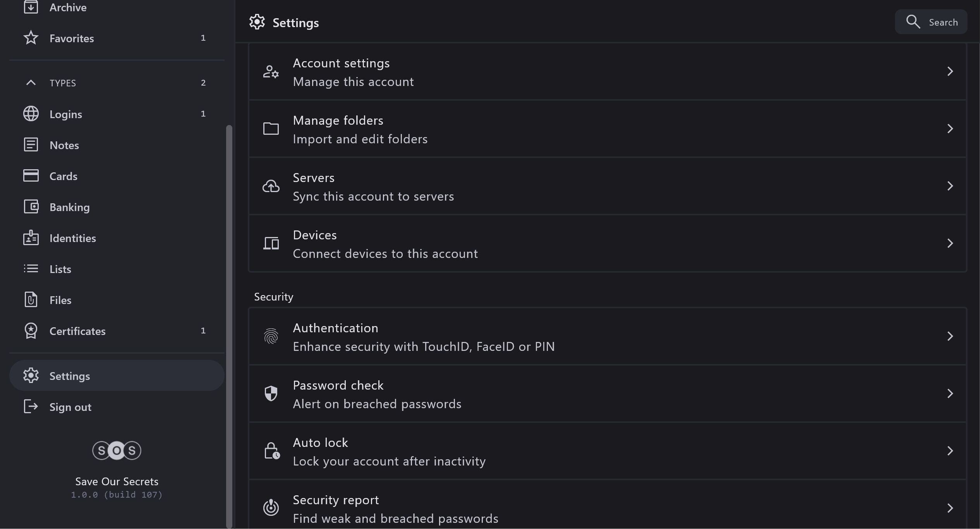Screen dimensions: 980x529
Task: Click the Devices icon in settings
Action: 271,244
